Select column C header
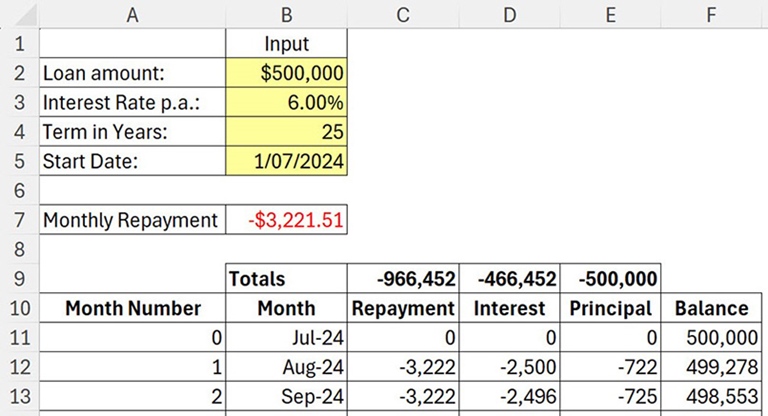The width and height of the screenshot is (768, 416). pyautogui.click(x=403, y=15)
